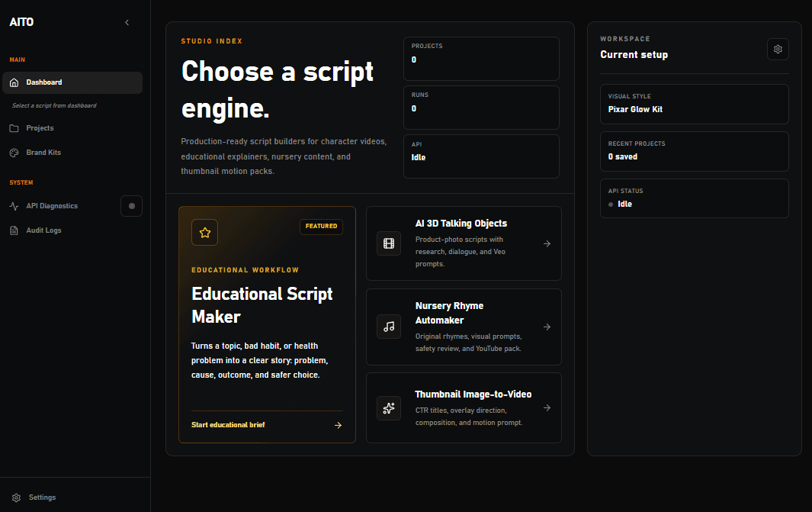
Task: Click the STUDIO INDEX label
Action: (x=212, y=41)
